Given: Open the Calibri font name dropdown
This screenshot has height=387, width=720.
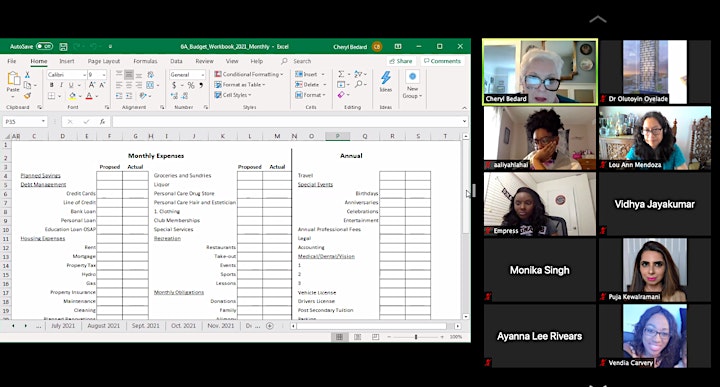Looking at the screenshot, I should [x=66, y=74].
